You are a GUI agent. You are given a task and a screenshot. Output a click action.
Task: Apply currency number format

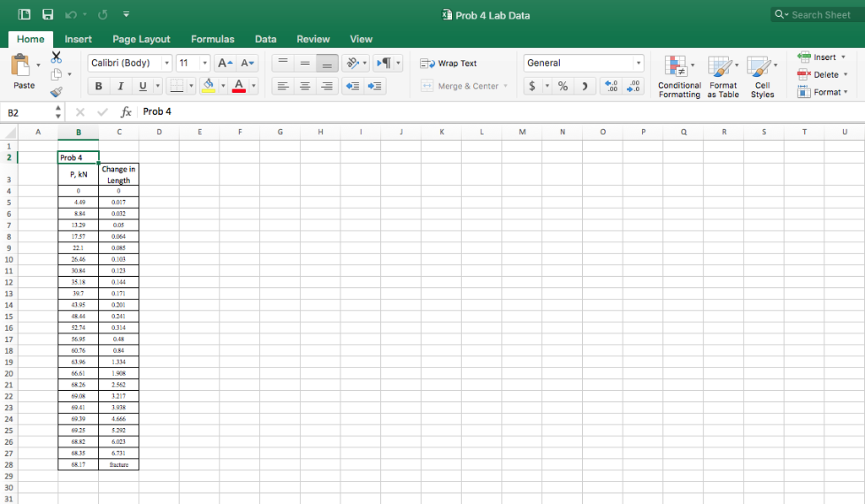pos(534,85)
